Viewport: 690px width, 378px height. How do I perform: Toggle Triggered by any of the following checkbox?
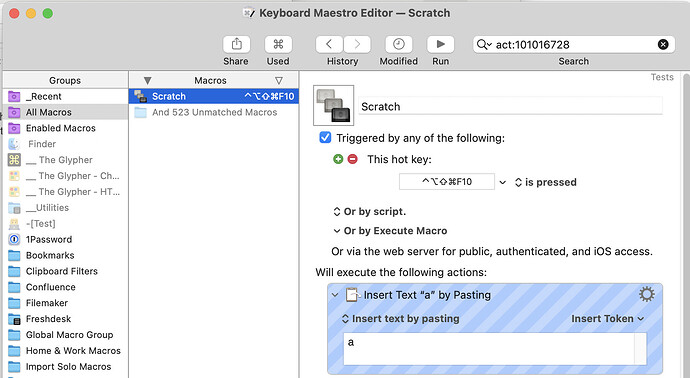325,138
